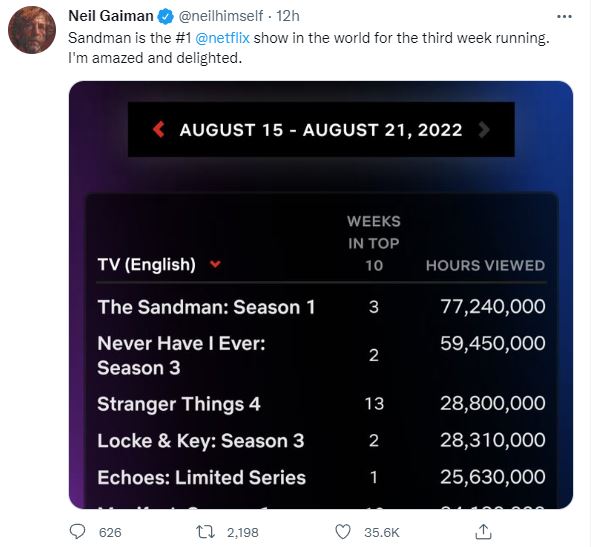
Task: Click the reply speech bubble icon
Action: coord(78,532)
